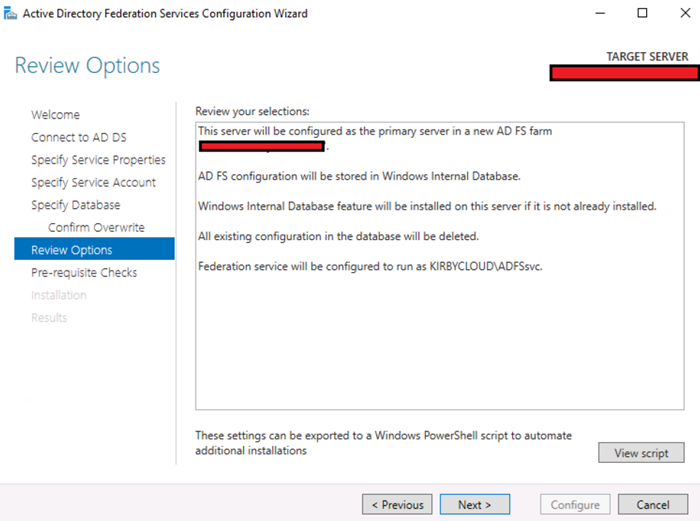Select the Confirm Overwrite sub-step
Viewport: 700px width, 521px height.
tap(96, 227)
